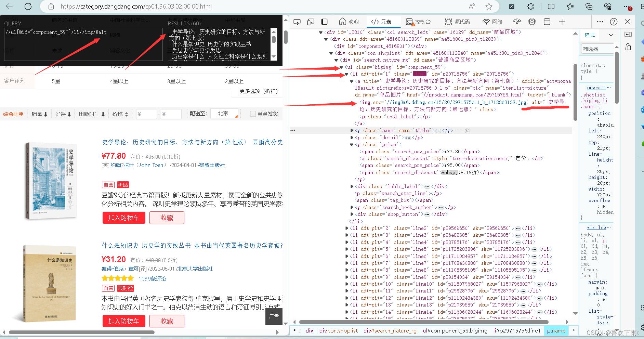Sort results by 销量

(39, 114)
